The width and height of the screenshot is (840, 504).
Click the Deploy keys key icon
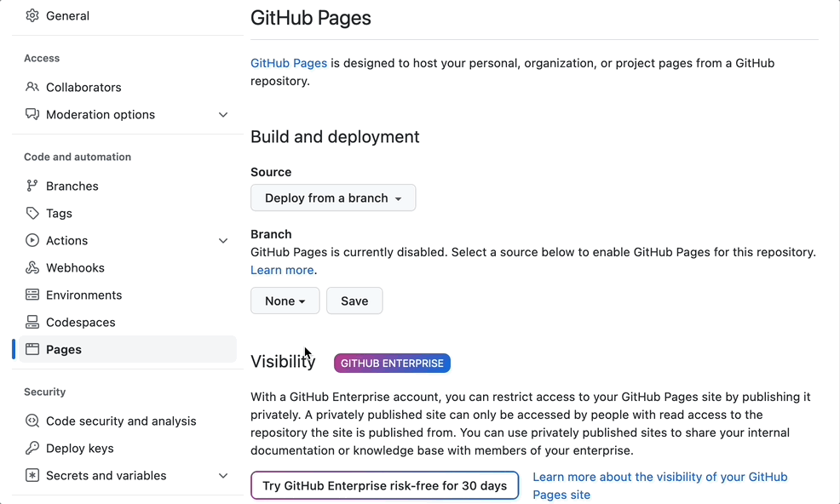32,449
